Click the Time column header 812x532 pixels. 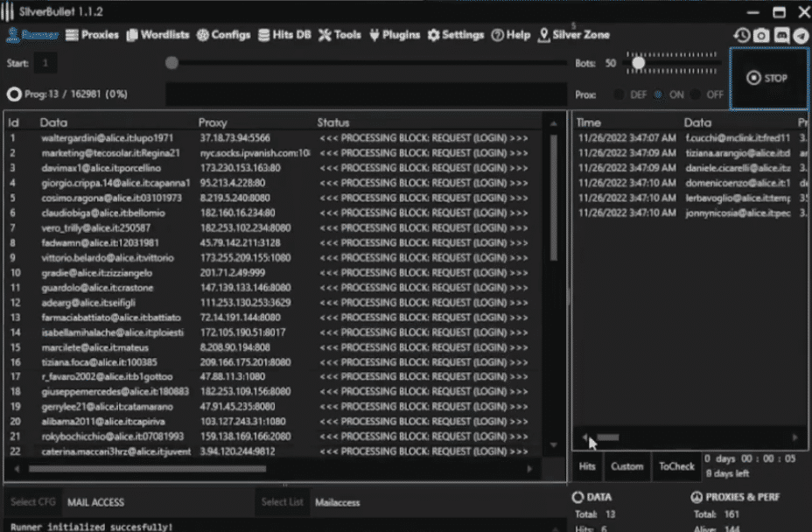(589, 122)
